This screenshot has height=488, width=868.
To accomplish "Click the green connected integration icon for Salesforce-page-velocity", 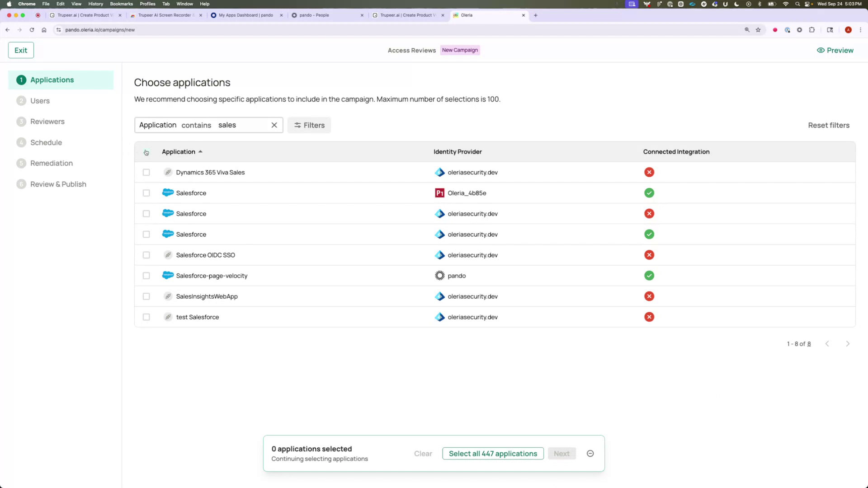I will (x=649, y=275).
